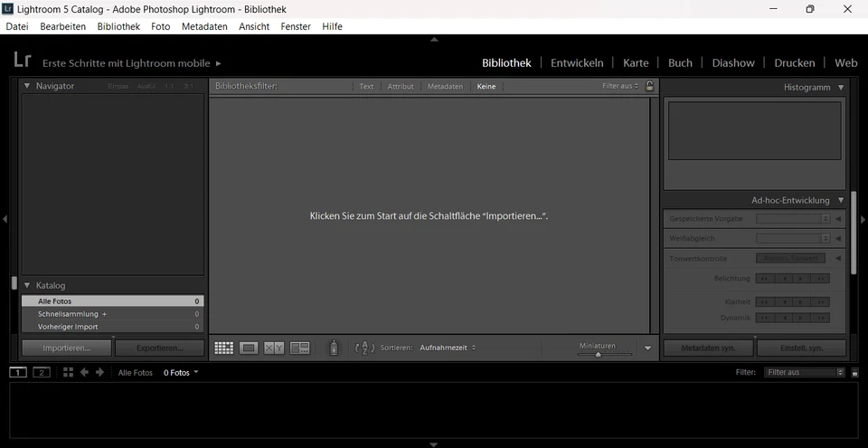
Task: Collapse the Katalog panel
Action: (26, 286)
